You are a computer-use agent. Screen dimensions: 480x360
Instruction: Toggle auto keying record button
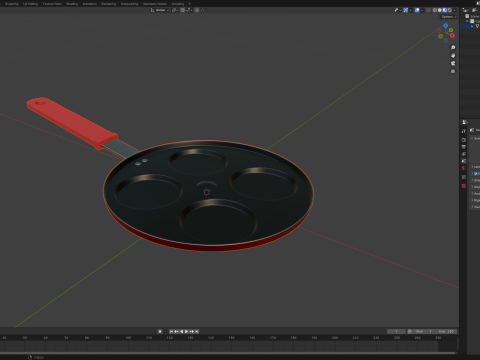click(x=160, y=331)
